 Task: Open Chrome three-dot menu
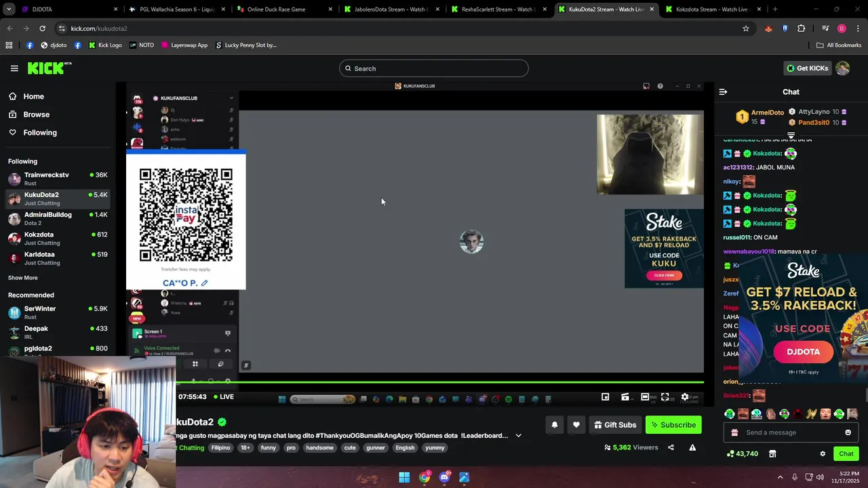(x=858, y=28)
